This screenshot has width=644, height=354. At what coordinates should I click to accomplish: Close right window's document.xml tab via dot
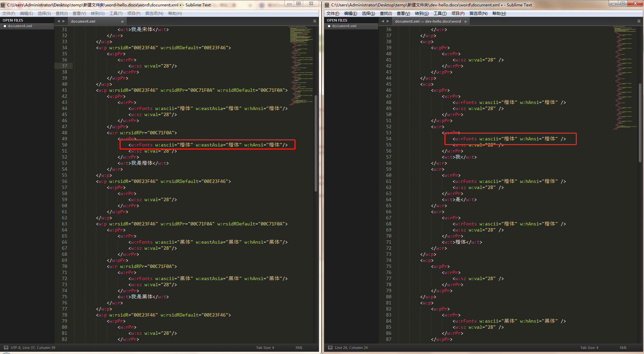click(x=465, y=21)
